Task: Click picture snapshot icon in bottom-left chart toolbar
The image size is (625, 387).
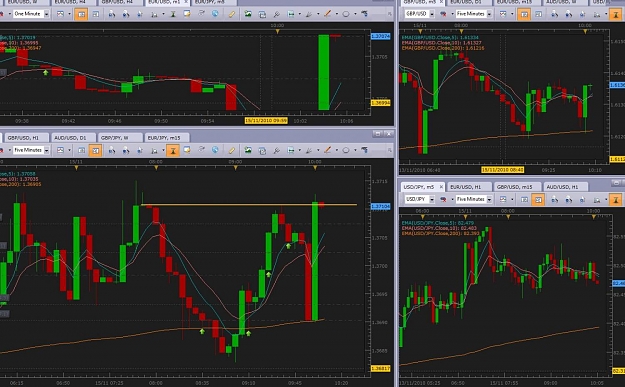Action: pos(248,150)
